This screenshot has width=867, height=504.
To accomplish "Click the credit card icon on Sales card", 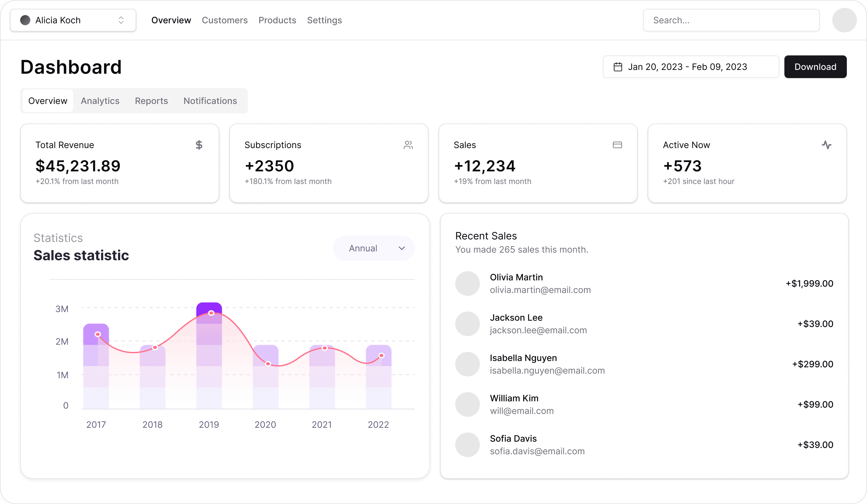I will pyautogui.click(x=618, y=145).
